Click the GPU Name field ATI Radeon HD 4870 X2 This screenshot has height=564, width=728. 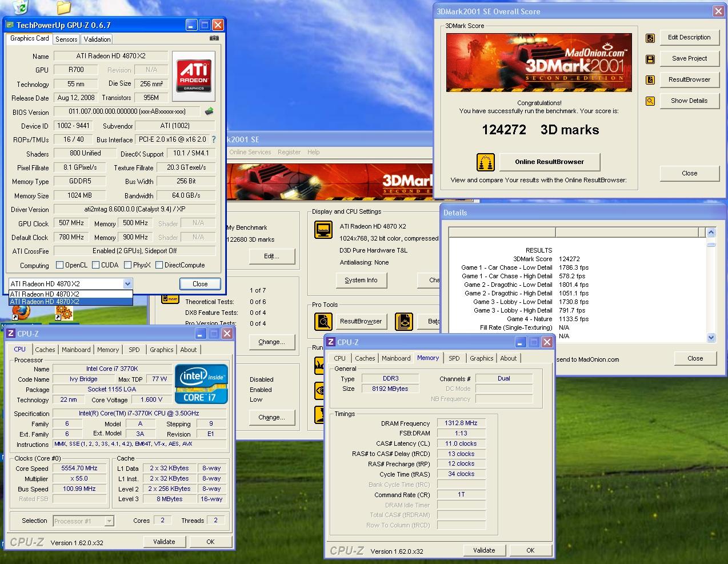(111, 56)
